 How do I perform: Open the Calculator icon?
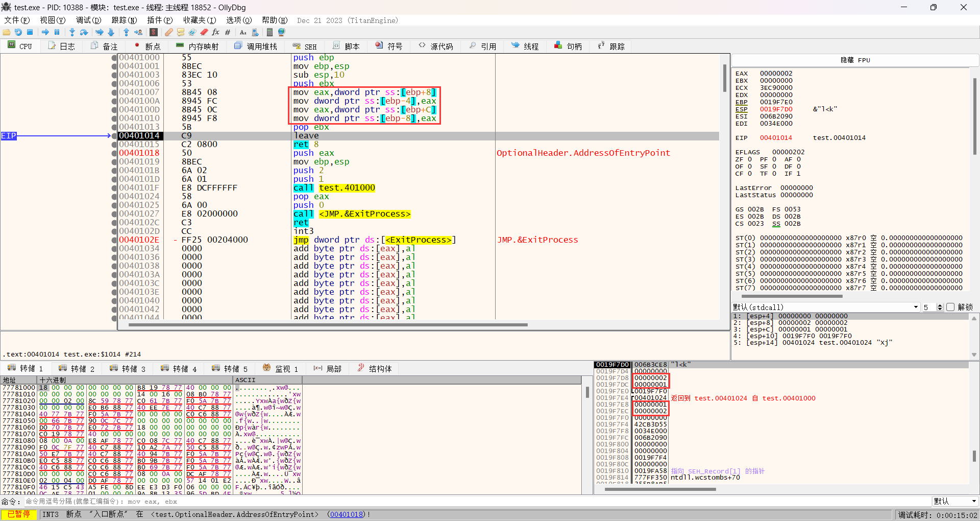pos(270,32)
